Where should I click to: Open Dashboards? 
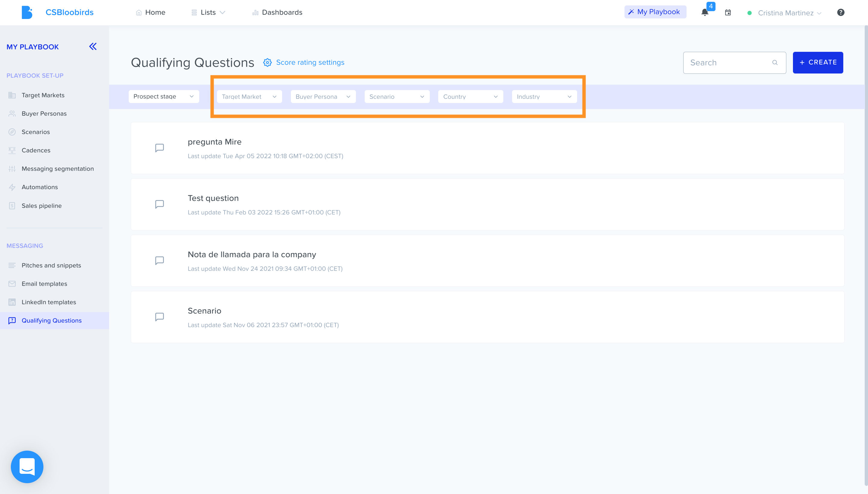point(277,13)
